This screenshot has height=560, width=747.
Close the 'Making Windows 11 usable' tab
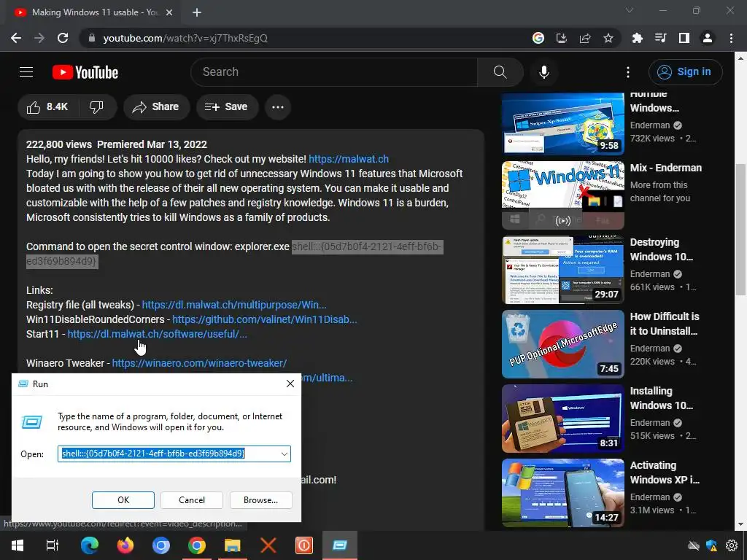tap(169, 12)
